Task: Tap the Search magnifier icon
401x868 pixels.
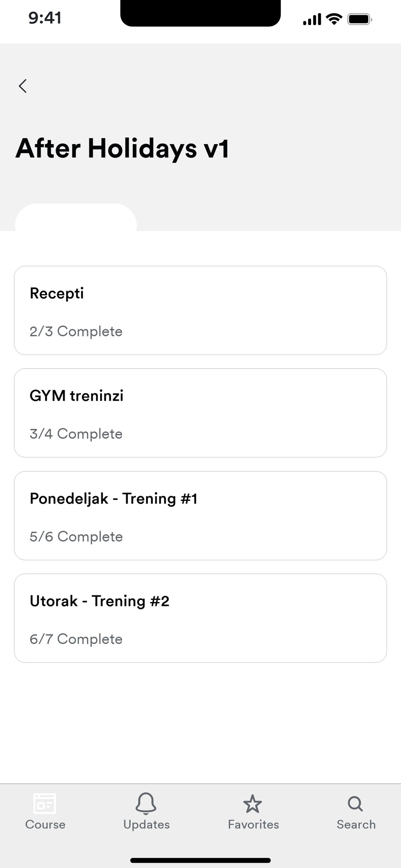Action: 355,803
